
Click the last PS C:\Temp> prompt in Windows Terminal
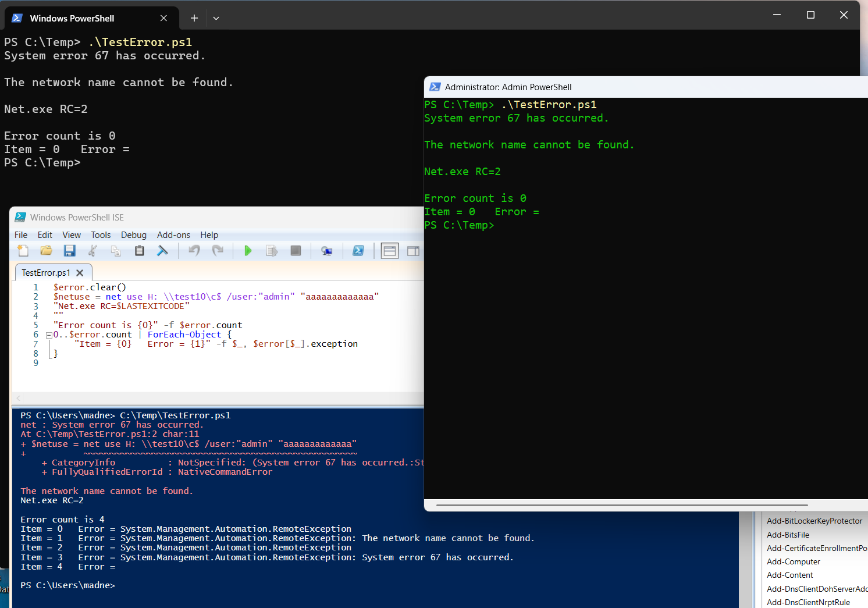[x=42, y=163]
